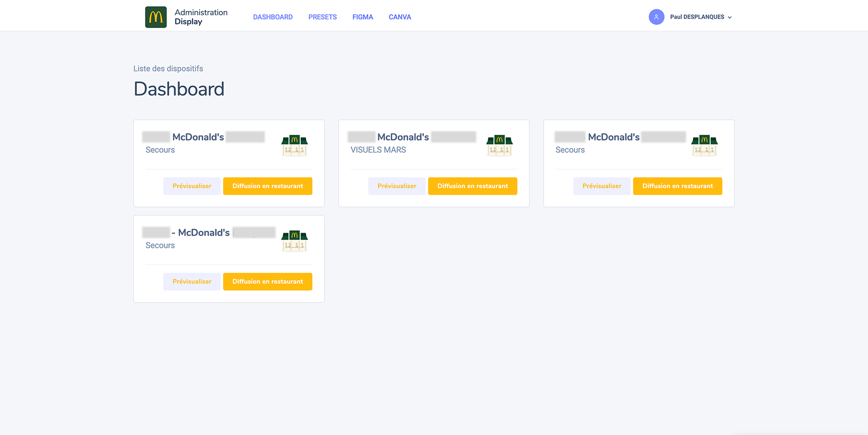Viewport: 868px width, 435px height.
Task: Click the user avatar icon
Action: [x=656, y=17]
